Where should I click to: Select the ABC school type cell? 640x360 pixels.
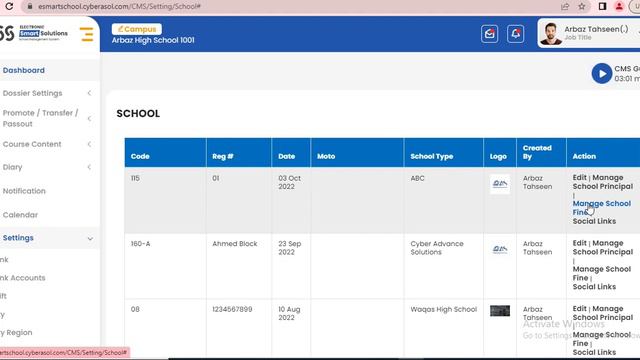point(418,178)
